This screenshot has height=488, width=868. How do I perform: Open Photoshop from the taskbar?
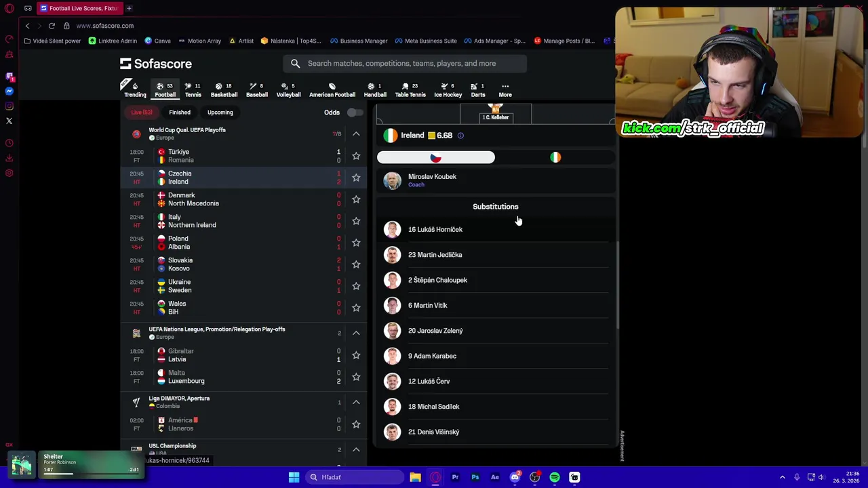point(475,477)
